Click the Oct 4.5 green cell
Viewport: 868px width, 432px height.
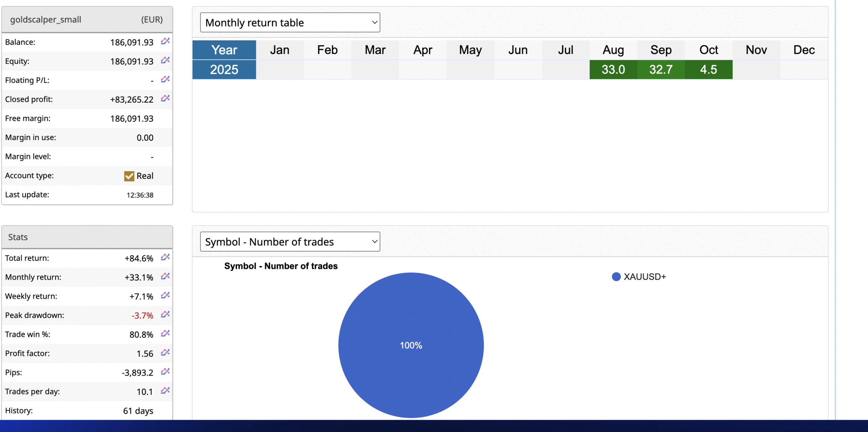pyautogui.click(x=708, y=70)
